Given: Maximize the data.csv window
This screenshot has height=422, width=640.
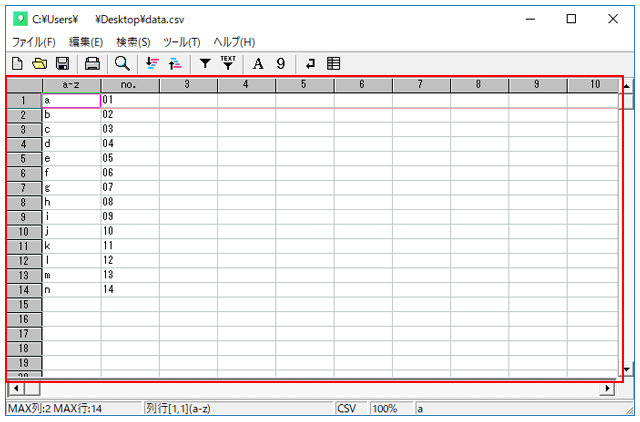Looking at the screenshot, I should tap(571, 19).
